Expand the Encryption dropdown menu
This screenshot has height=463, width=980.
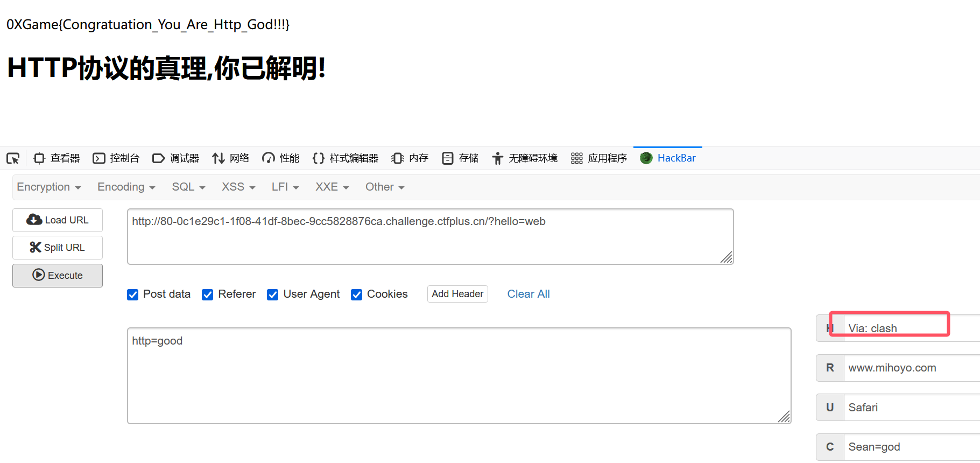point(48,187)
